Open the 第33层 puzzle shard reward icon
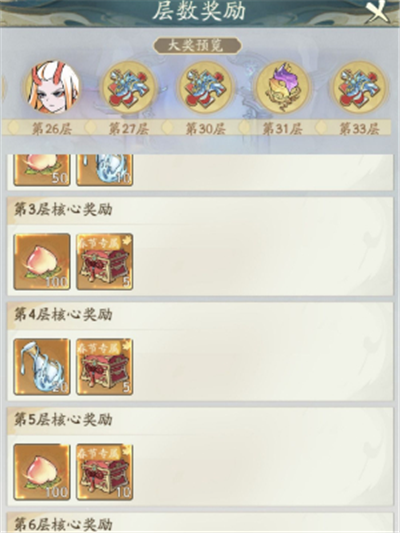Image resolution: width=400 pixels, height=533 pixels. [360, 87]
